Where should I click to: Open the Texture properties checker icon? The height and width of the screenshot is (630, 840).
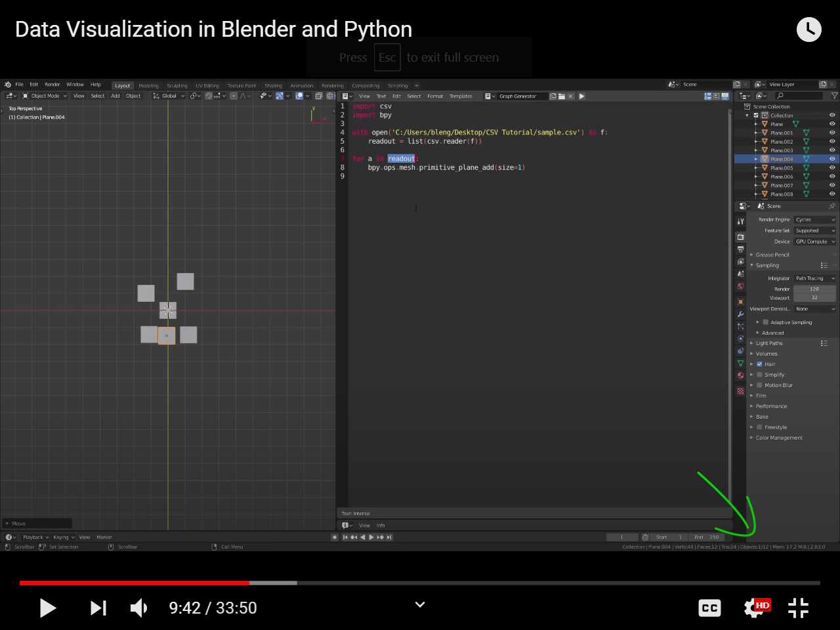point(740,391)
